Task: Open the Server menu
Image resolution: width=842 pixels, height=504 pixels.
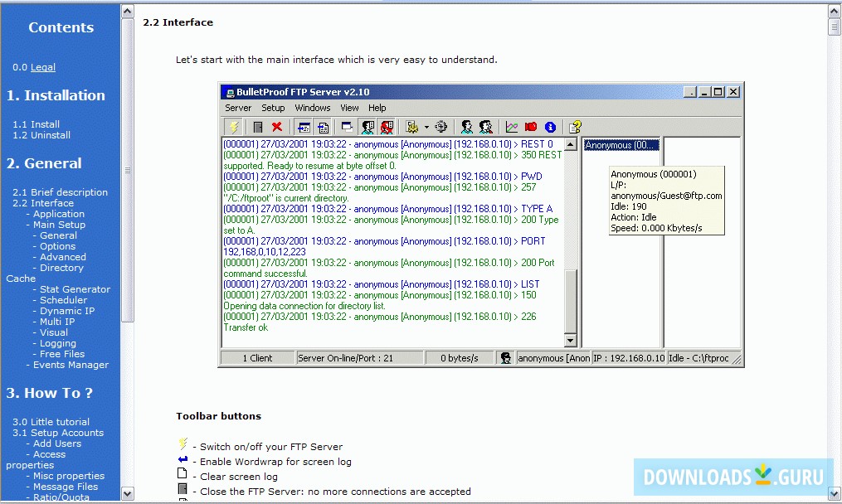Action: [x=237, y=108]
